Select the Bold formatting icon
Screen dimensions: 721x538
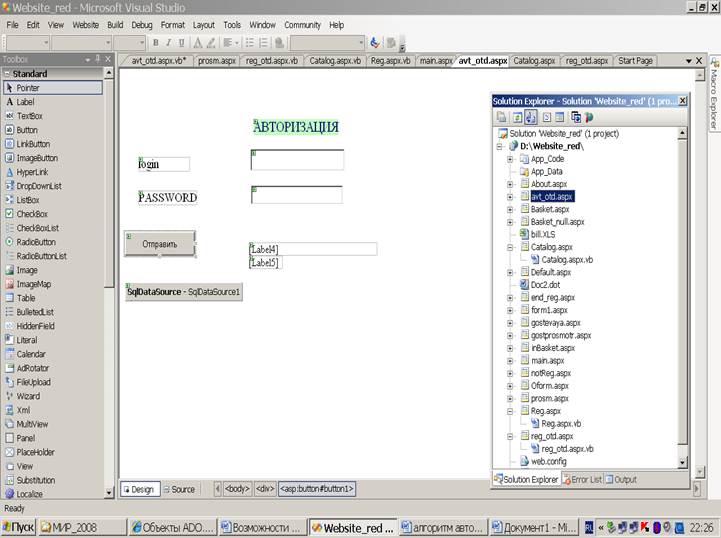[155, 43]
